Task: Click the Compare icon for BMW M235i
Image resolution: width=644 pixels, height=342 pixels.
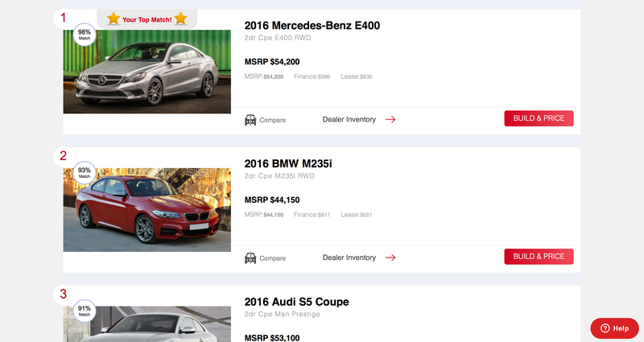Action: [x=250, y=258]
